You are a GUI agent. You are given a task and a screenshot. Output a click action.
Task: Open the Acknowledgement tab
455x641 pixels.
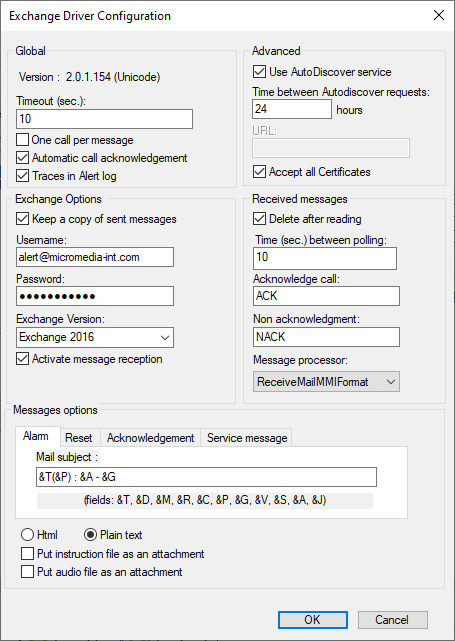pos(150,438)
